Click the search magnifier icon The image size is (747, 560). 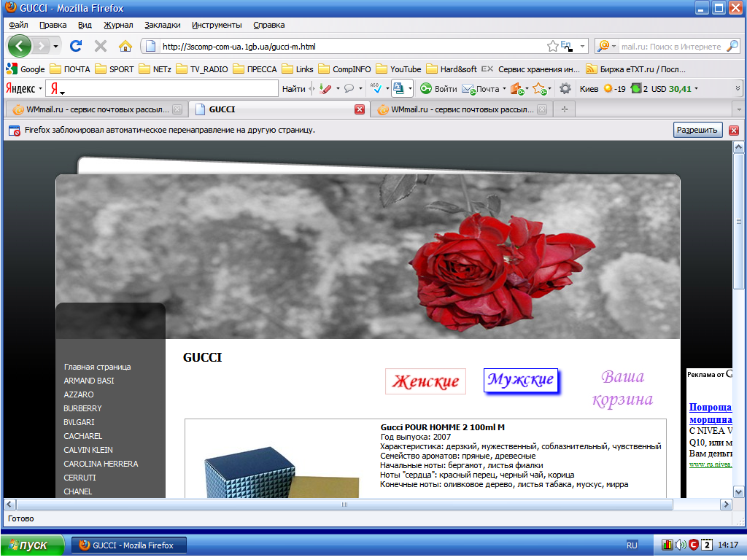(x=732, y=46)
